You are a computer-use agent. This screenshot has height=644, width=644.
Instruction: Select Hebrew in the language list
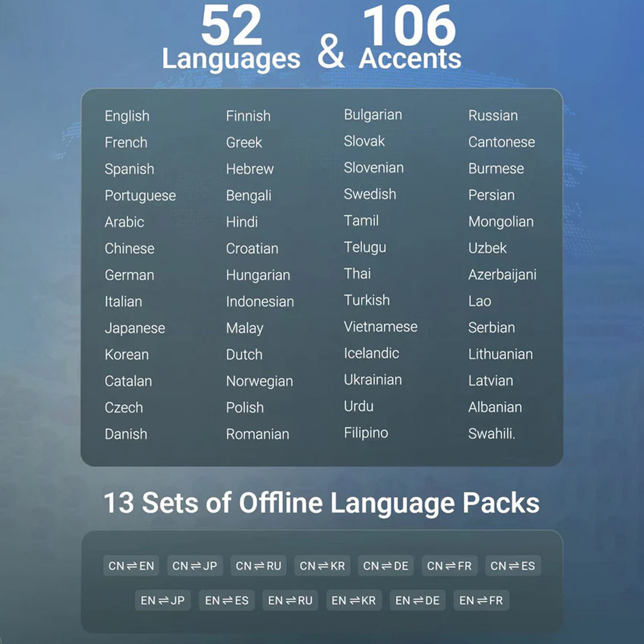[250, 169]
